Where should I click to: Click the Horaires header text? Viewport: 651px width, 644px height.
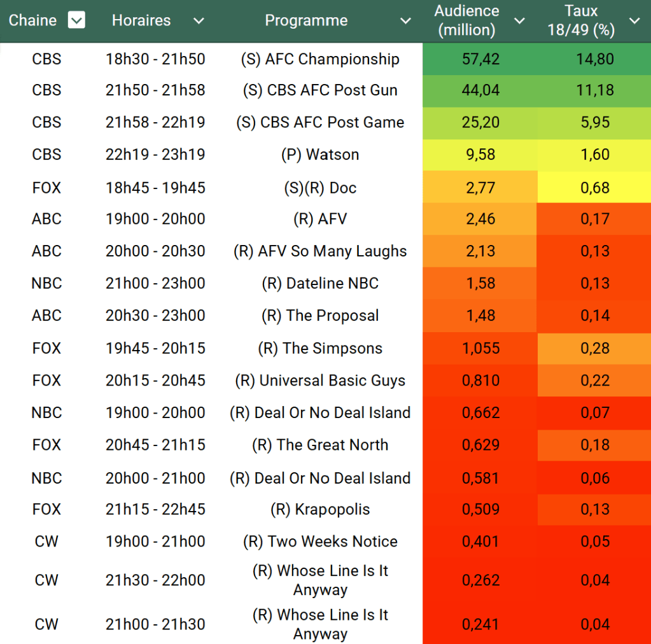pos(141,21)
